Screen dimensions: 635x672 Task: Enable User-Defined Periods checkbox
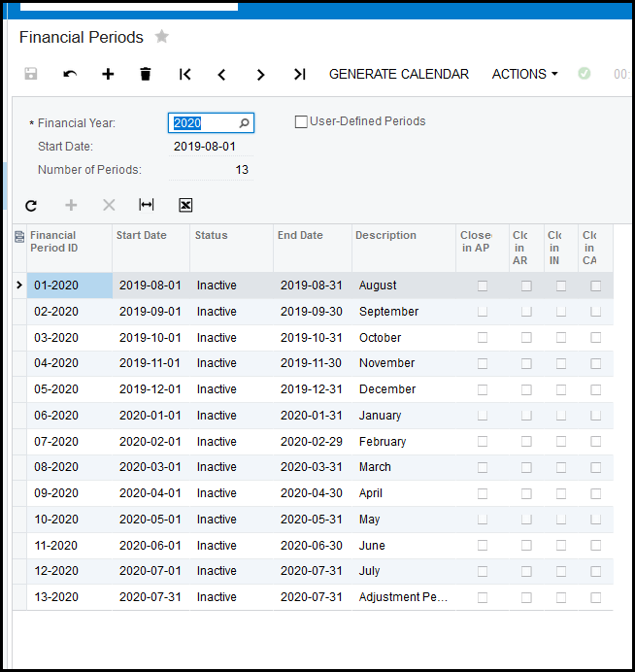click(301, 122)
